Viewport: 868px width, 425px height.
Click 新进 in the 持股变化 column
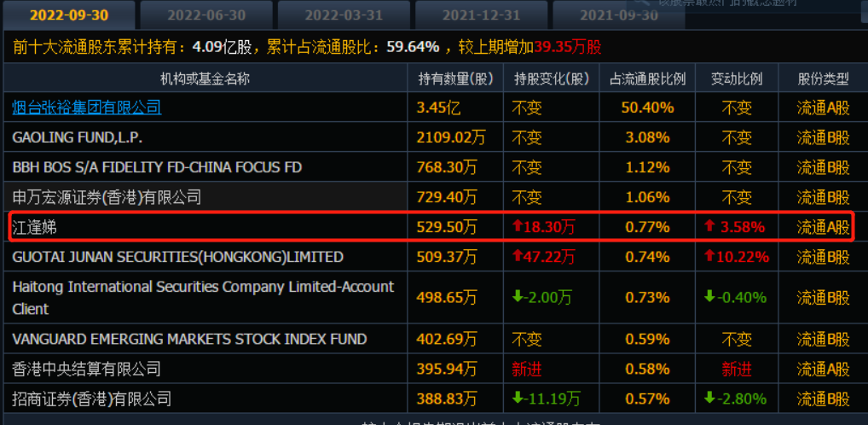tap(527, 369)
